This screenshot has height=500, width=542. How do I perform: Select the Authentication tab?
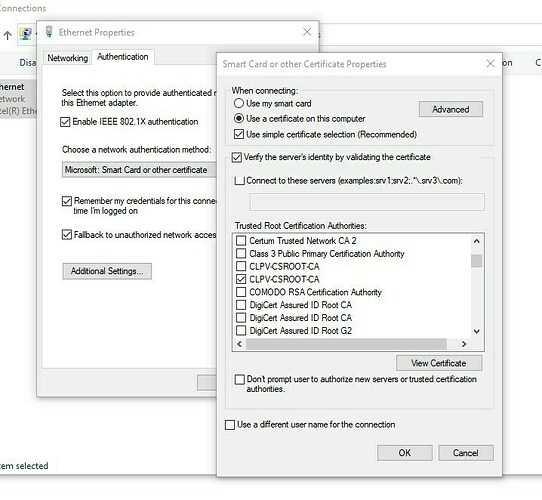tap(123, 57)
